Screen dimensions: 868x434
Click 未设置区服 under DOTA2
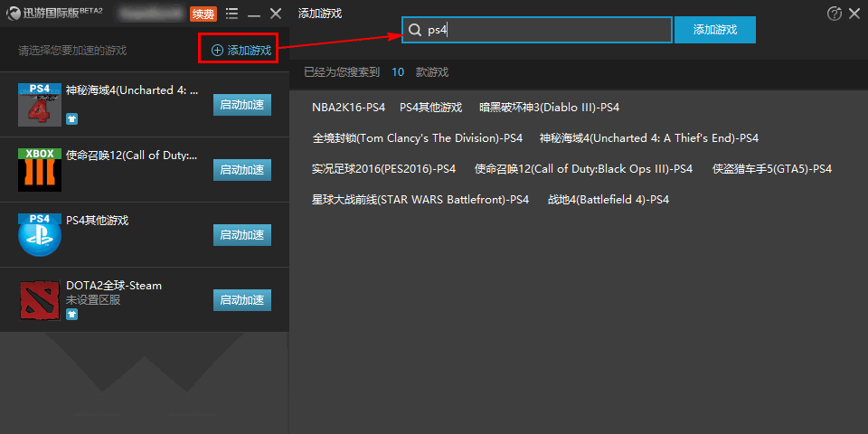93,300
